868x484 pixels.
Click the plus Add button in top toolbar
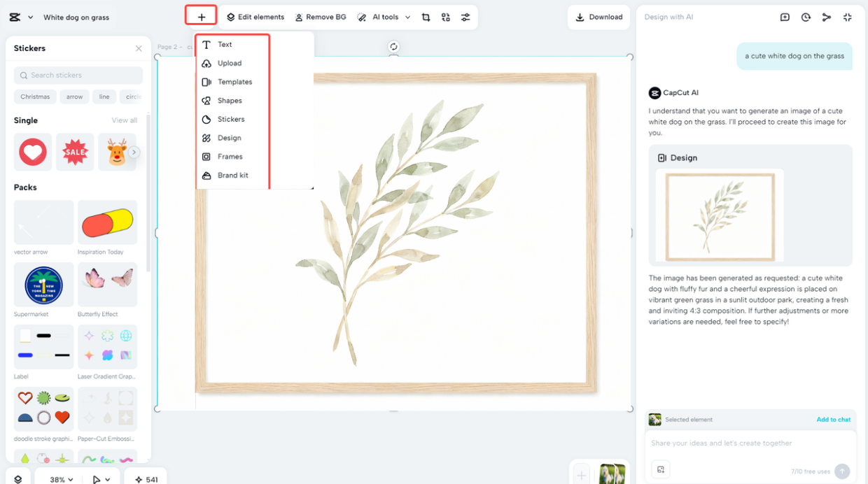coord(201,17)
